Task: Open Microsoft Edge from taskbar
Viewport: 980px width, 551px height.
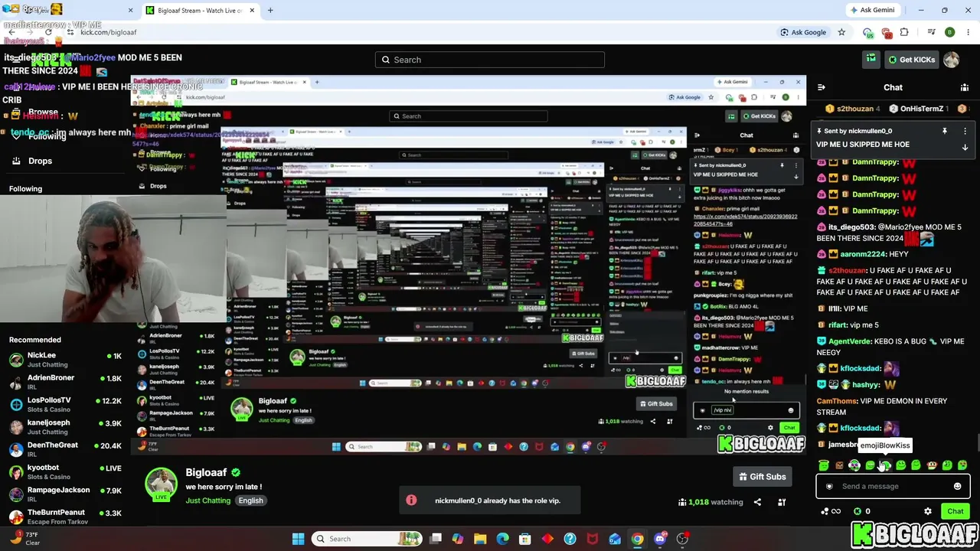Action: [x=502, y=539]
